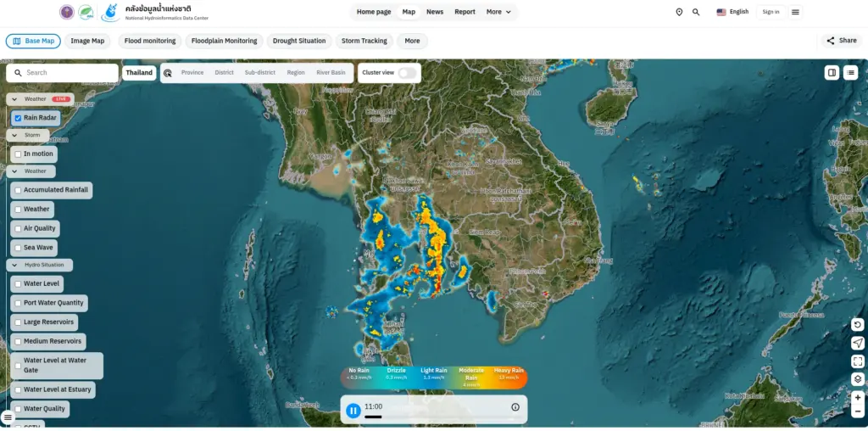Click the Sign in button
Image resolution: width=868 pixels, height=431 pixels.
[771, 12]
